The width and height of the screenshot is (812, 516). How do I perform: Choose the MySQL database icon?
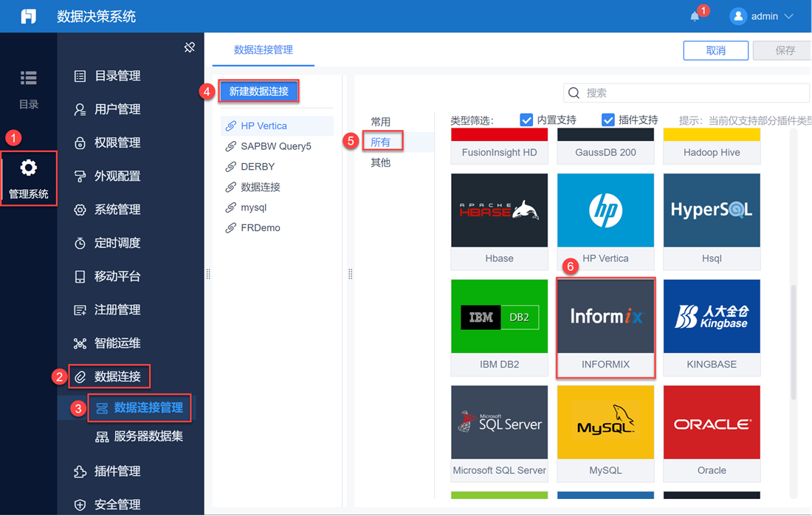pos(605,422)
